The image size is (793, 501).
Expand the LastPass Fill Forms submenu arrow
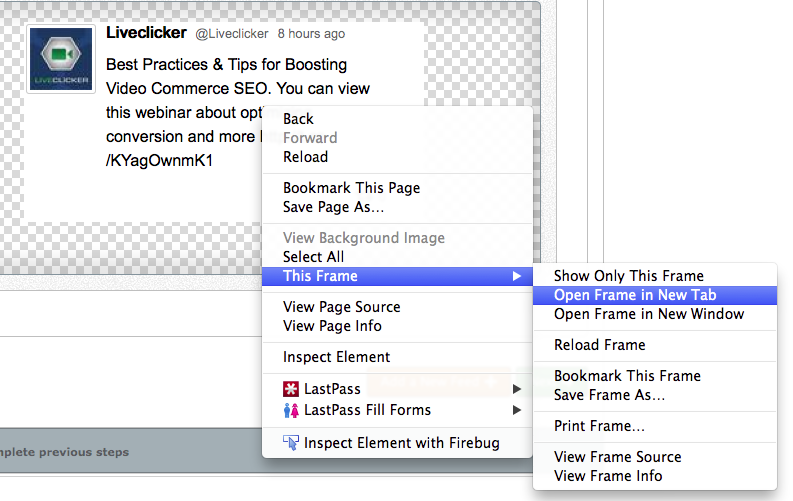516,410
